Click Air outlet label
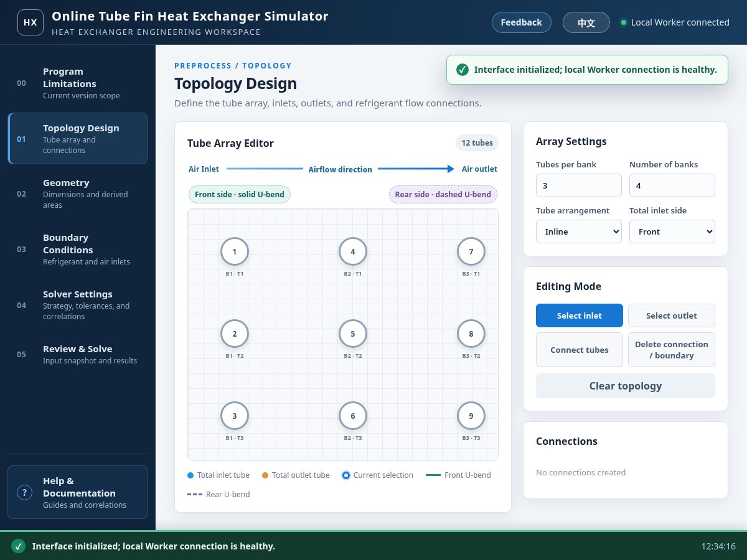This screenshot has height=560, width=747. (479, 169)
